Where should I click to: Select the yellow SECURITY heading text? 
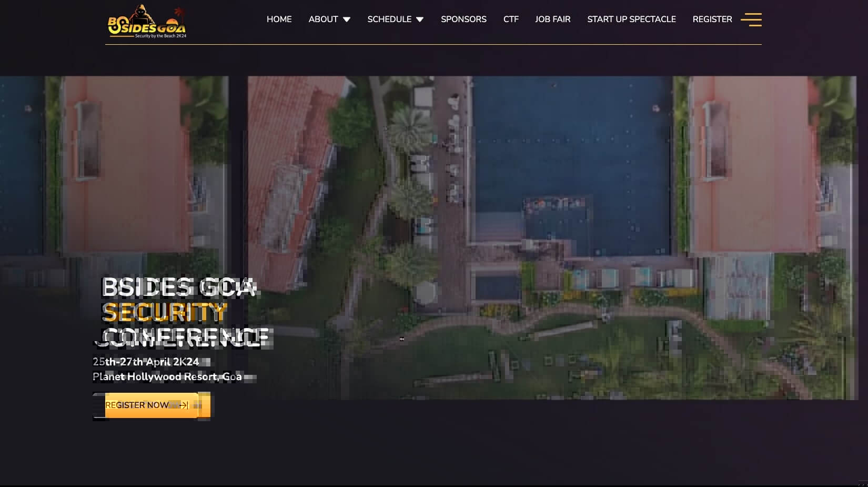click(x=164, y=312)
